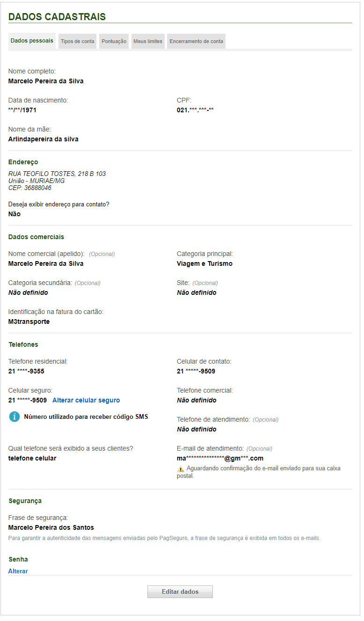Open the Dados pessoais tab
This screenshot has width=364, height=621.
pos(32,41)
